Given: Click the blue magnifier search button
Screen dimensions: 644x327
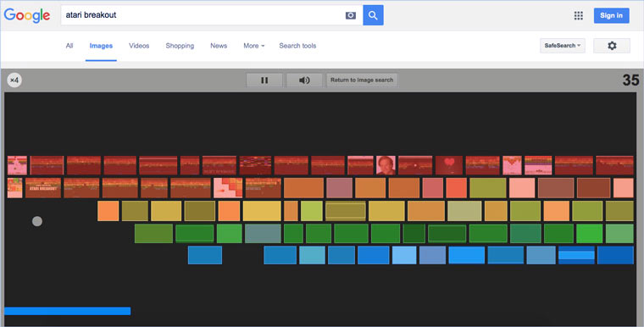Looking at the screenshot, I should tap(373, 15).
